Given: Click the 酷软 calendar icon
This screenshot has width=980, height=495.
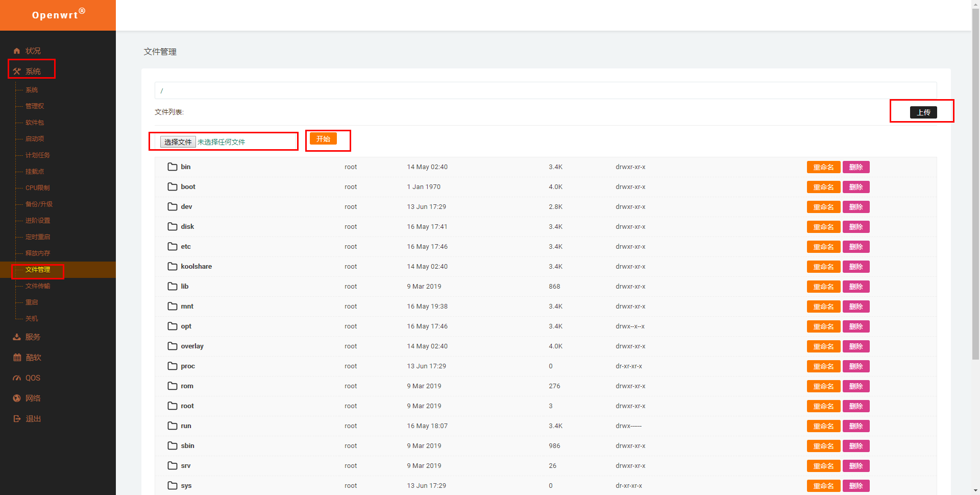Looking at the screenshot, I should point(17,358).
